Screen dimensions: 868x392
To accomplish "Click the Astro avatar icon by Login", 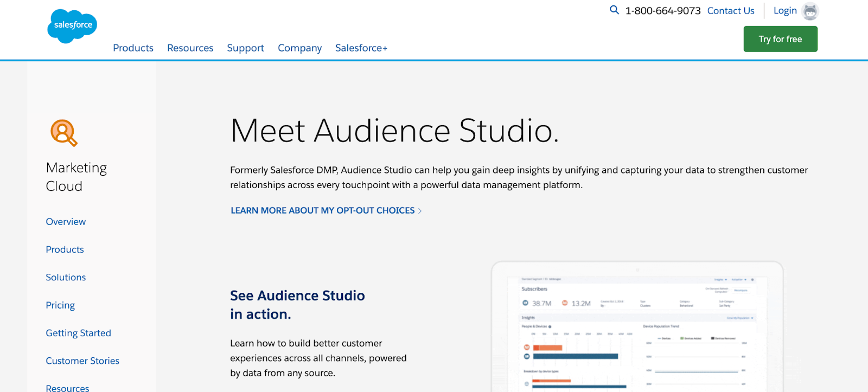I will pyautogui.click(x=810, y=11).
